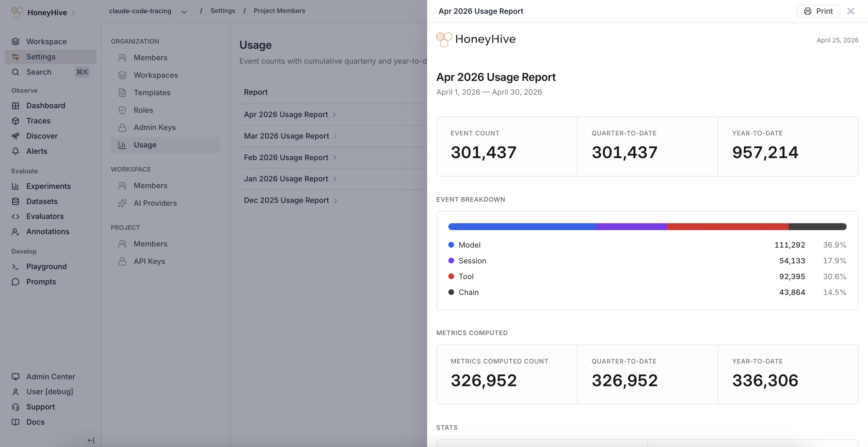The image size is (868, 447).
Task: Click the Report column header
Action: [x=256, y=92]
